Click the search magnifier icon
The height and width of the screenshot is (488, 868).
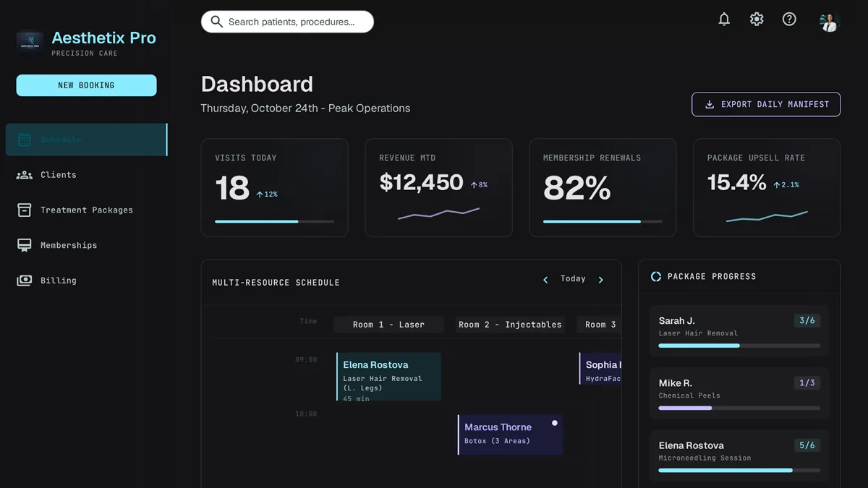[216, 22]
